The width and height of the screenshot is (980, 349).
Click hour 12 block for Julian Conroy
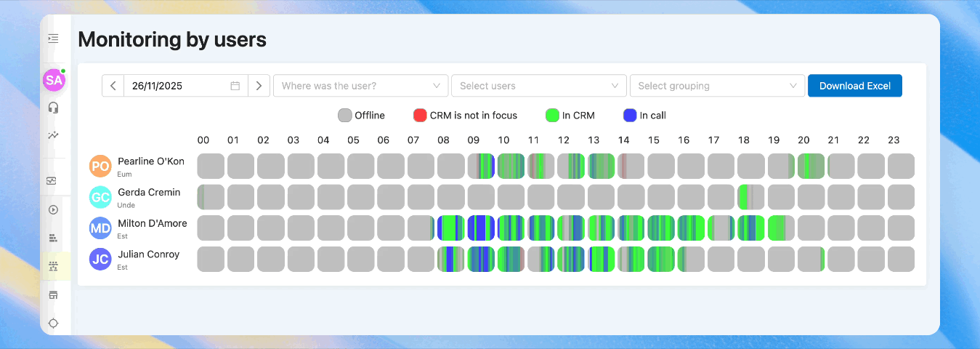[x=571, y=259]
